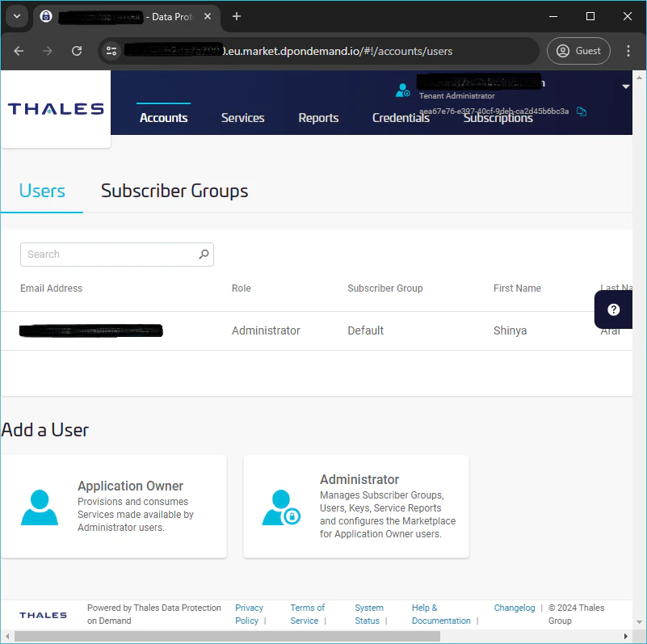
Task: Click the Guest profile button
Action: tap(578, 51)
